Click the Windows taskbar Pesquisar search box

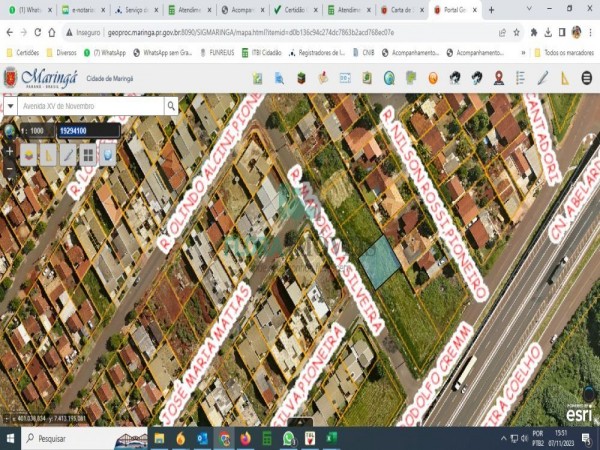coord(70,438)
